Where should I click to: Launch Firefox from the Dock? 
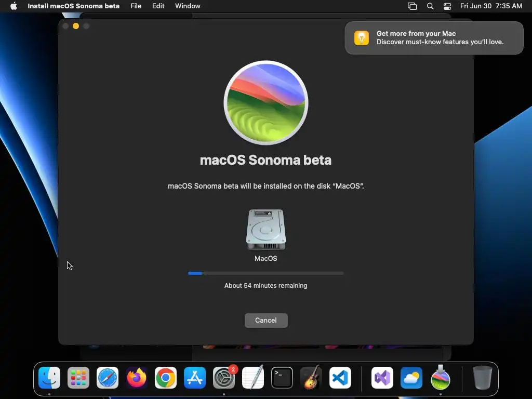[x=137, y=378]
